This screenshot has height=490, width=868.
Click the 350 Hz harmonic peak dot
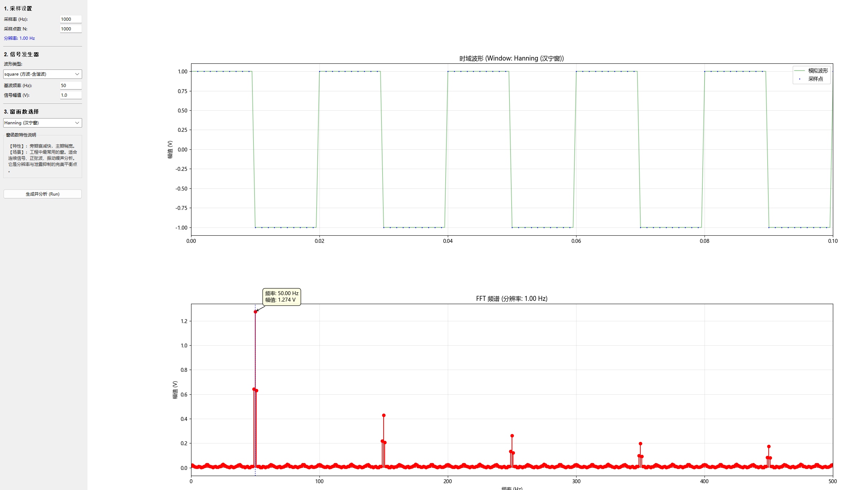click(x=640, y=444)
